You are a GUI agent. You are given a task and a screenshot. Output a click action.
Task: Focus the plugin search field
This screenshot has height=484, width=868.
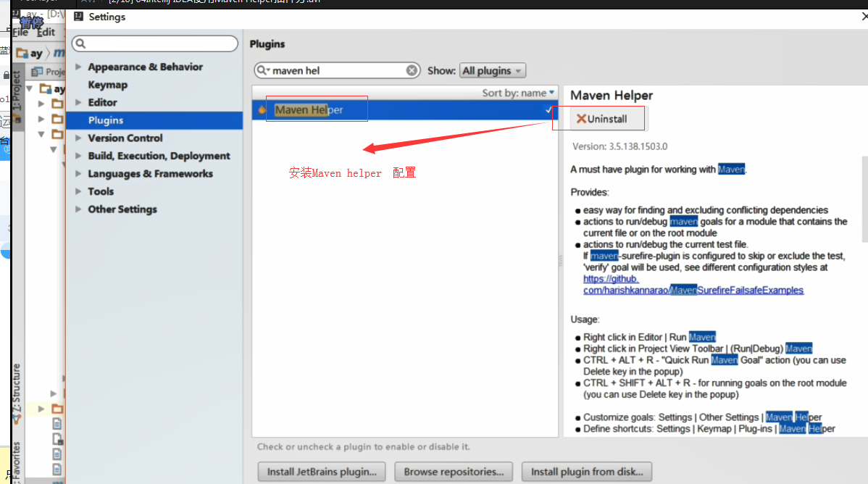pos(337,70)
